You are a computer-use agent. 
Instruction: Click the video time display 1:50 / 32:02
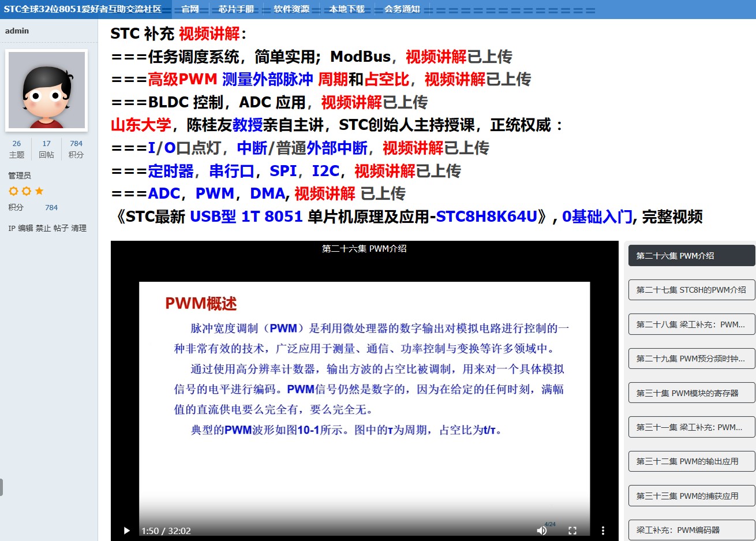(x=166, y=531)
